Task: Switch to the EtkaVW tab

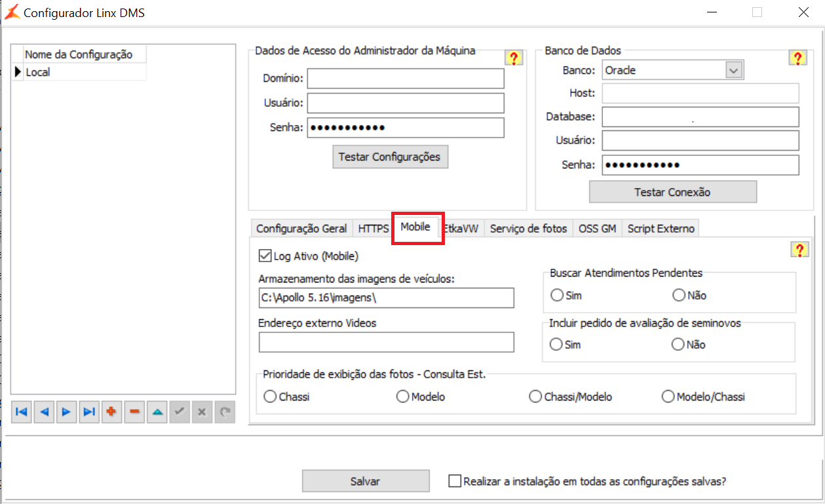Action: click(x=461, y=229)
